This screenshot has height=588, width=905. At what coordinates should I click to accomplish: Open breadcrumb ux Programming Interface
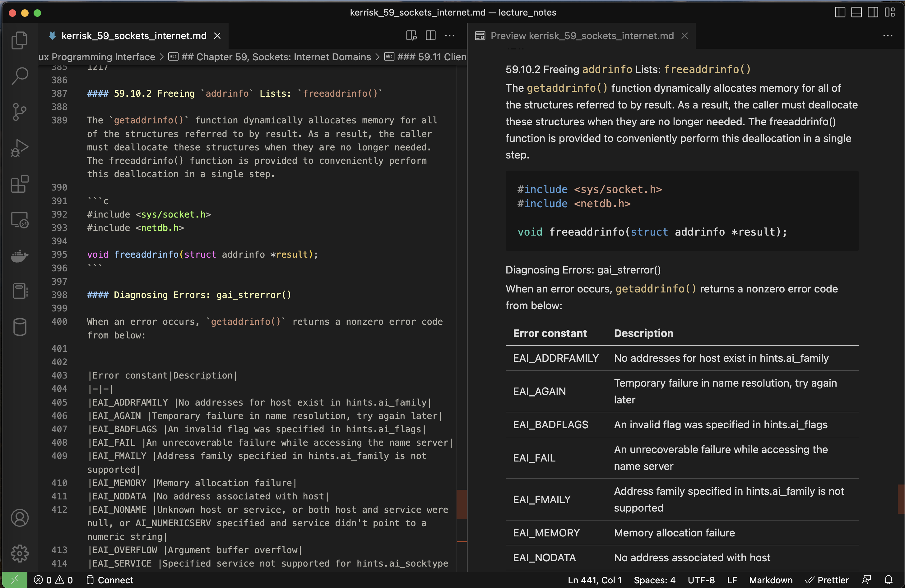pos(97,57)
